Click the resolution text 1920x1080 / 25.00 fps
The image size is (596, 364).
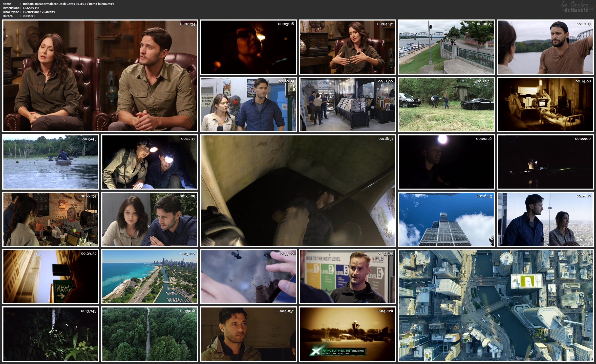pos(39,12)
